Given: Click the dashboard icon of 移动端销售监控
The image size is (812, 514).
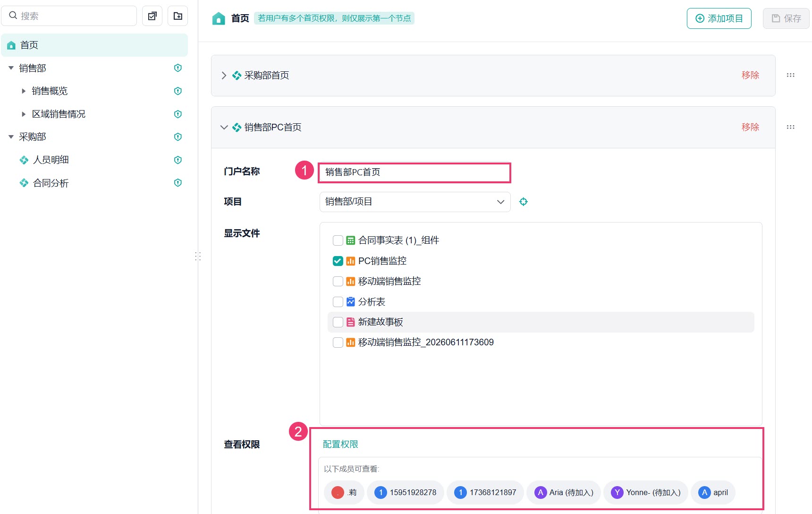Looking at the screenshot, I should click(350, 282).
